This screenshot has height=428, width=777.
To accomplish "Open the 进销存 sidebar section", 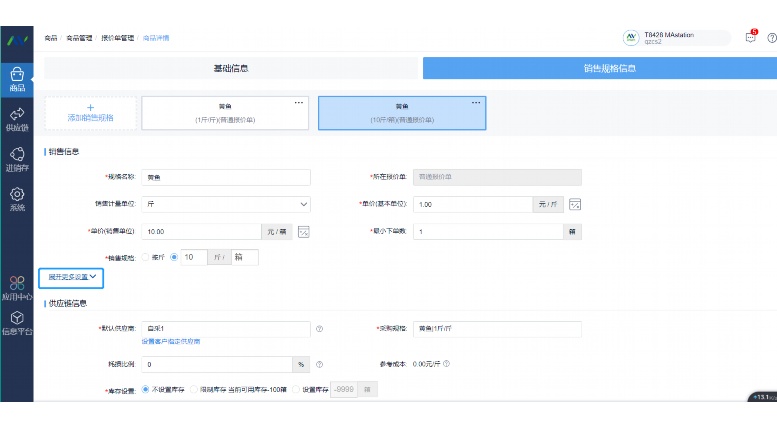I will [17, 160].
